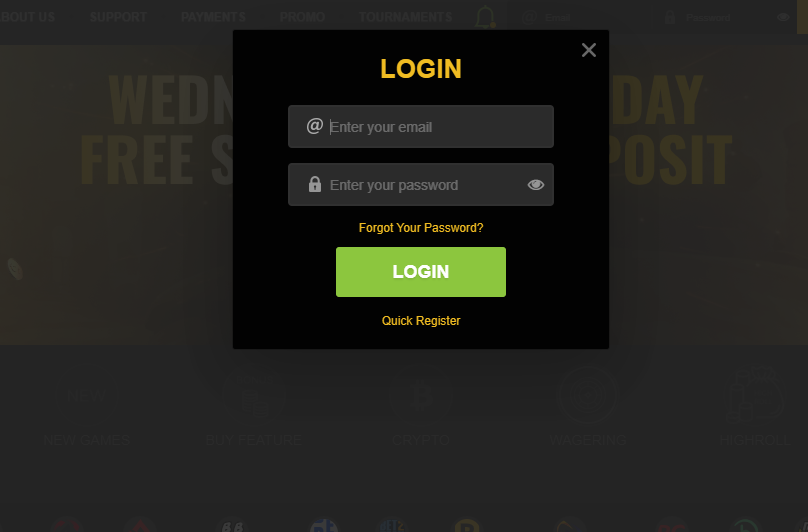Go to the PROMO page
The width and height of the screenshot is (808, 532).
(302, 17)
